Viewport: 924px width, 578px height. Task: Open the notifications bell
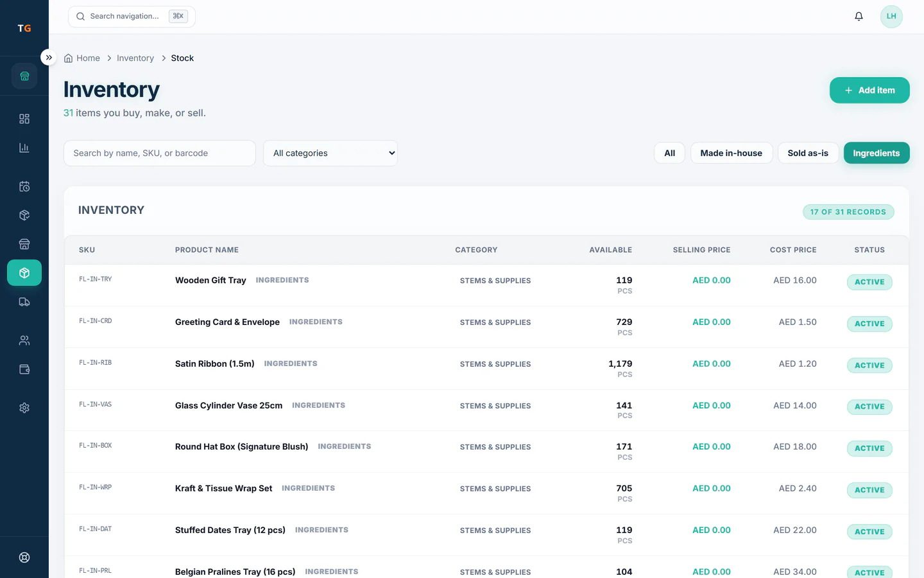(859, 17)
